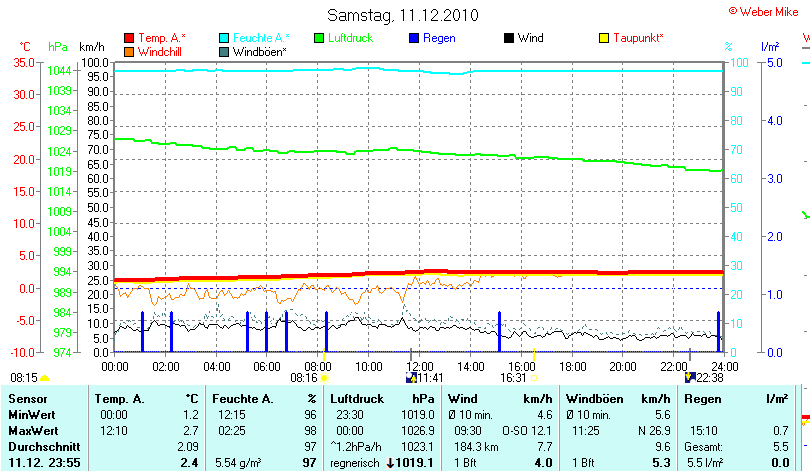This screenshot has height=471, width=810.
Task: Click the orange Windchill legend swatch
Action: click(x=129, y=52)
